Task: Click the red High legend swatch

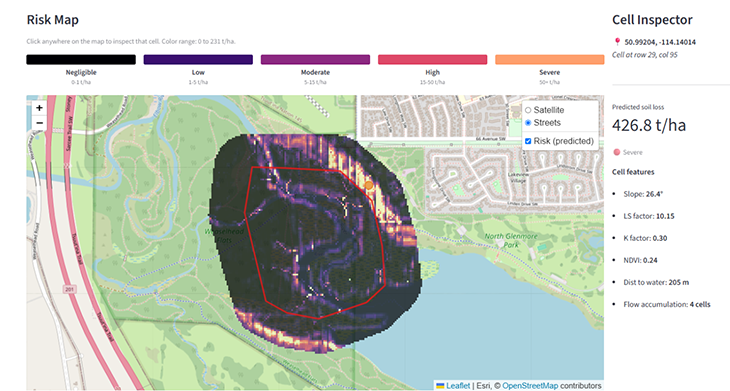Action: tap(433, 60)
